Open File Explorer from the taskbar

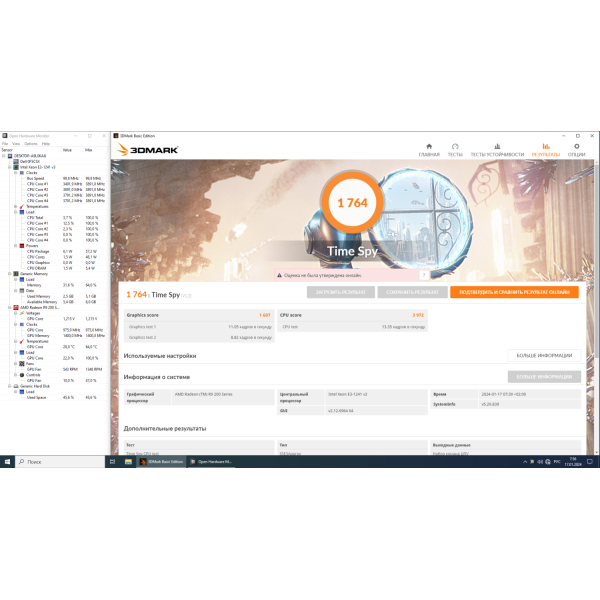pyautogui.click(x=128, y=462)
